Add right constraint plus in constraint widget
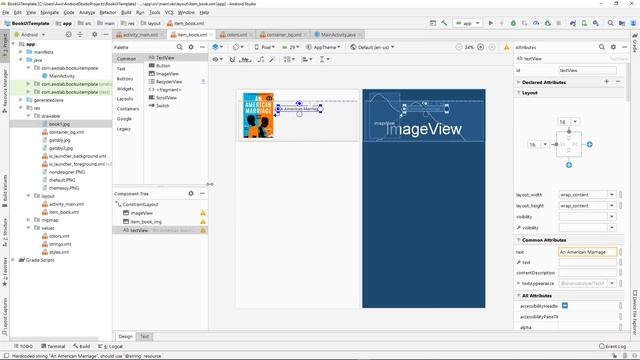 pyautogui.click(x=589, y=144)
